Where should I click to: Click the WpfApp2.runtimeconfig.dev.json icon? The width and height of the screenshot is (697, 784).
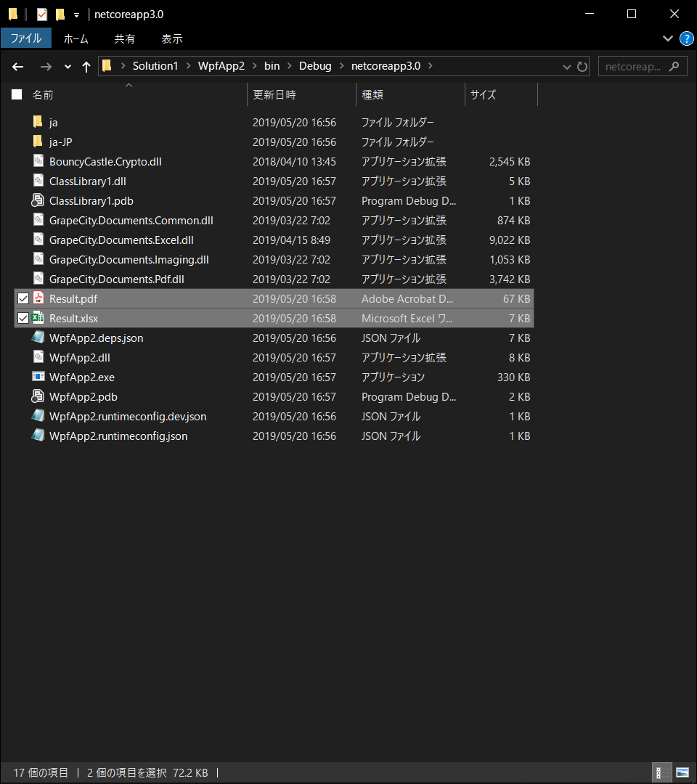(x=38, y=415)
